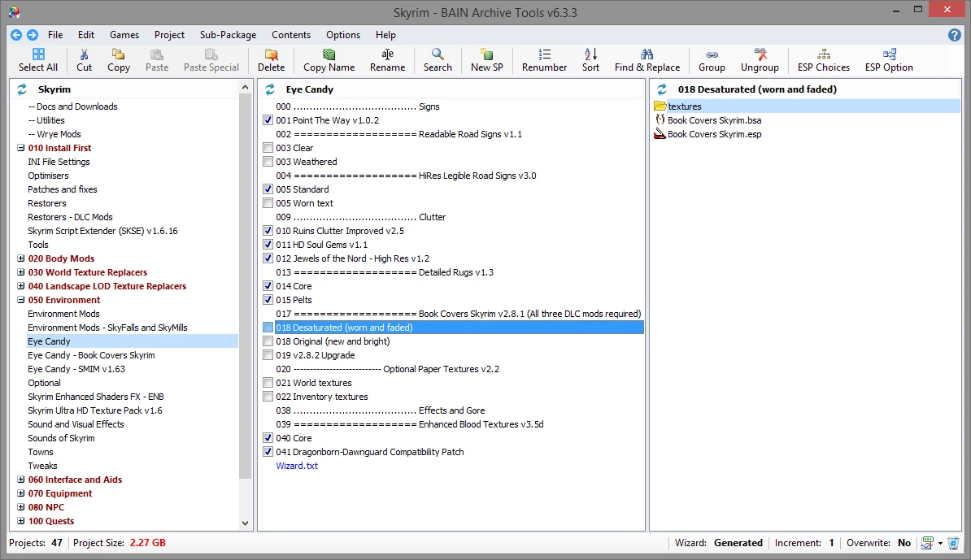Check the 005 Worn text checkbox
Viewport: 971px width, 560px height.
point(268,203)
